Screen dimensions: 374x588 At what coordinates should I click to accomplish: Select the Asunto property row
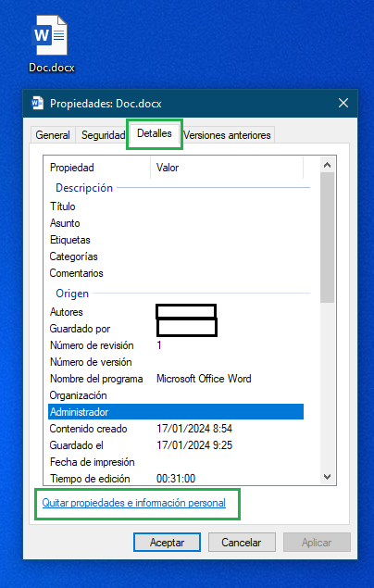tap(176, 223)
